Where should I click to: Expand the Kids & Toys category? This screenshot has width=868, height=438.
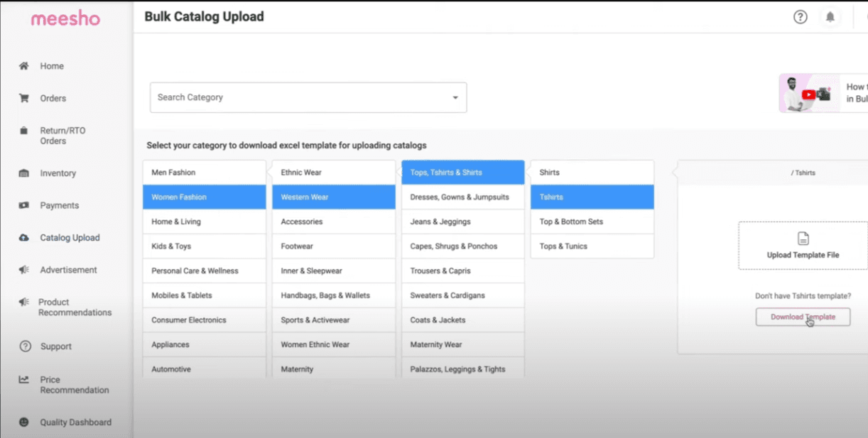204,246
